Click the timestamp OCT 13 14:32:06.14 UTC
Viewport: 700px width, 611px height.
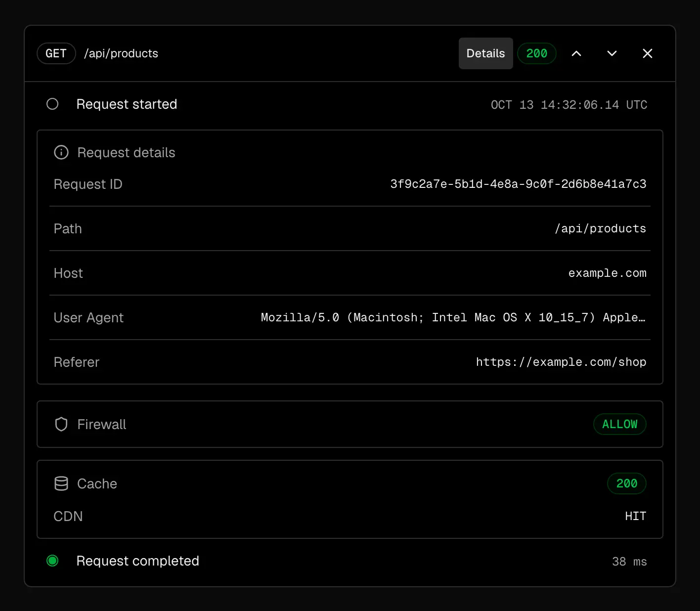pyautogui.click(x=569, y=105)
